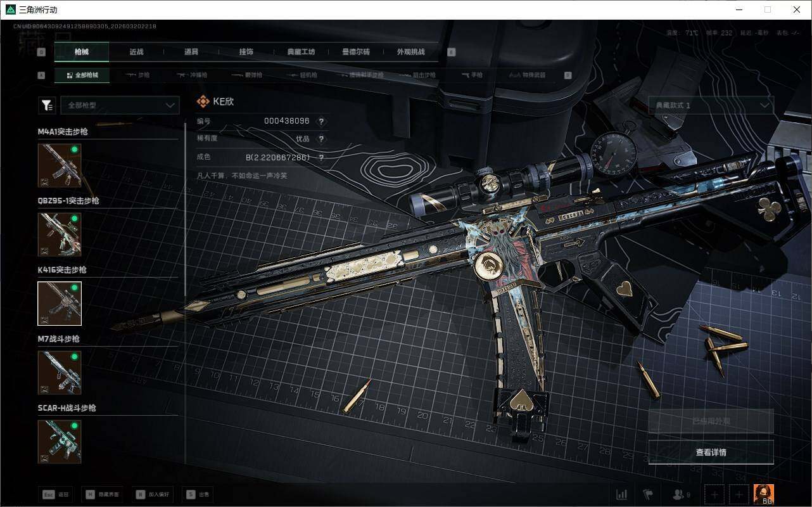This screenshot has height=507, width=812.
Task: Click the SCAR-H战斗步枪 heading
Action: point(67,408)
